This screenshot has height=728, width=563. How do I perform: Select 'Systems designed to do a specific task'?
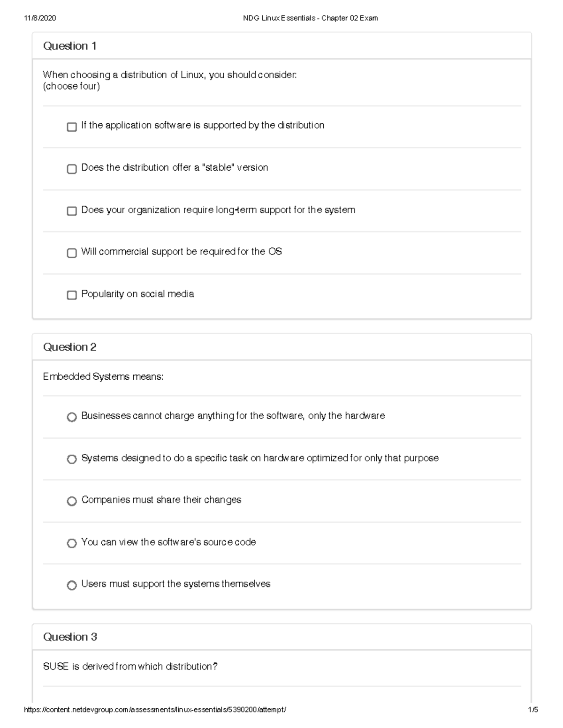point(72,459)
